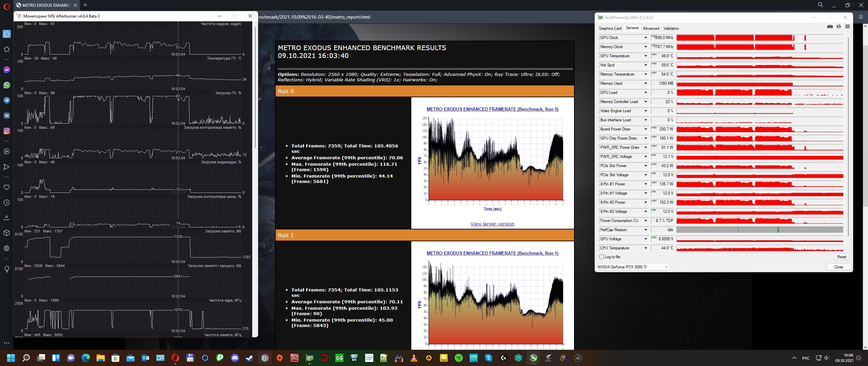Expand the GPU Temperature sensor dropdown
This screenshot has height=366, width=868.
click(646, 56)
